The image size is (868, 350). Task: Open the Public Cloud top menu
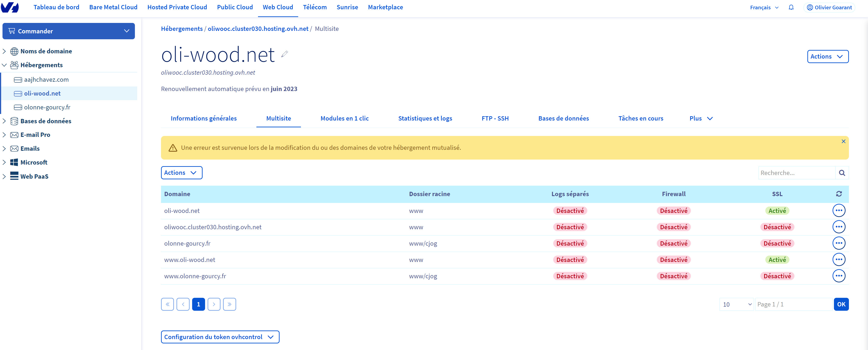[x=235, y=7]
